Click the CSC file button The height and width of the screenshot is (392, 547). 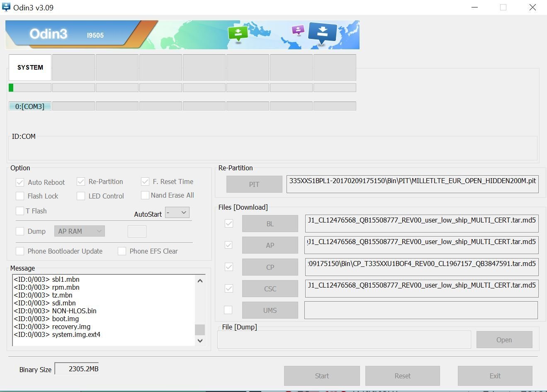tap(270, 289)
